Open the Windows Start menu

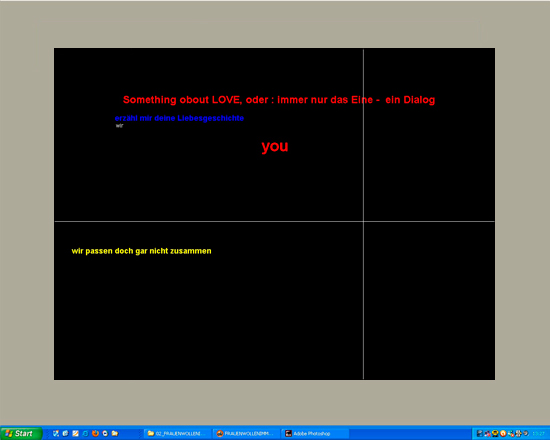[21, 433]
